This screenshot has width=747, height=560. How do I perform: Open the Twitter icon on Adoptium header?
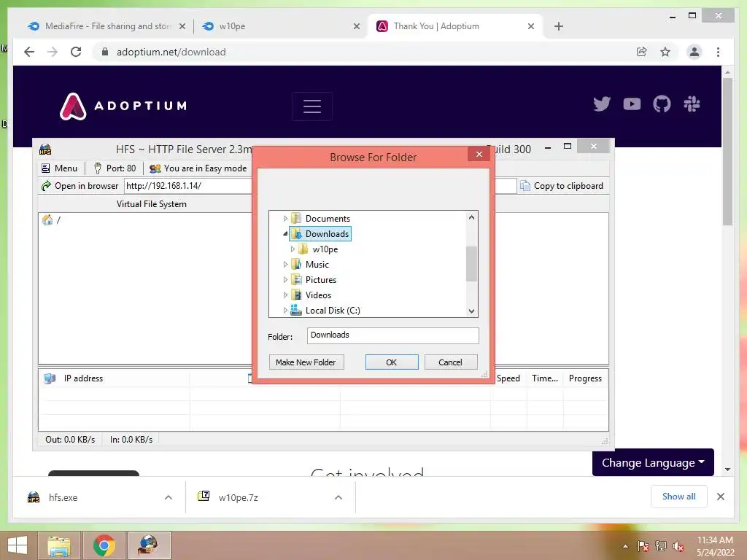(x=602, y=104)
